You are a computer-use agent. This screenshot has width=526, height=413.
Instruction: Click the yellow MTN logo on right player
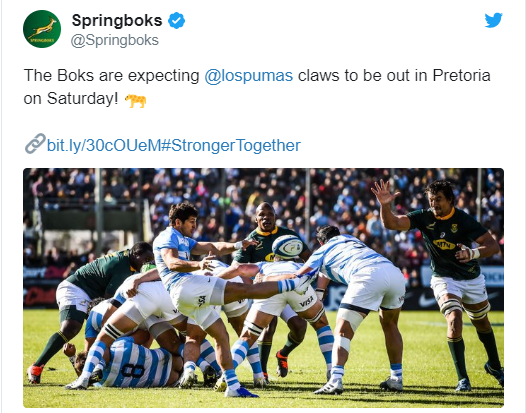pos(444,244)
